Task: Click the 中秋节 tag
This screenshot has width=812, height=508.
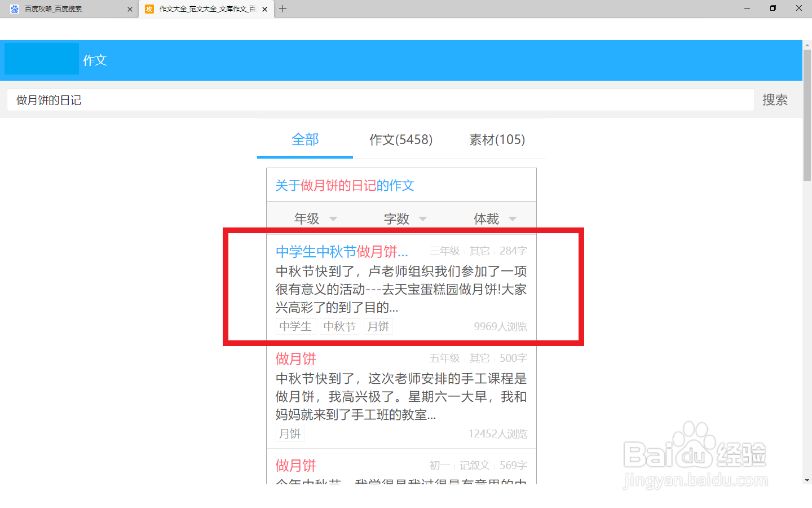Action: [339, 326]
